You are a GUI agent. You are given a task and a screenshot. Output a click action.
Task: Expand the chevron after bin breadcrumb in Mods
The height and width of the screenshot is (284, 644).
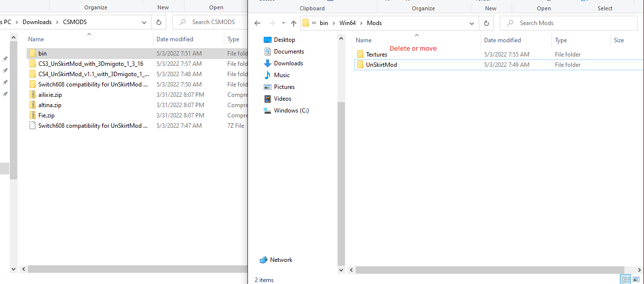[334, 23]
